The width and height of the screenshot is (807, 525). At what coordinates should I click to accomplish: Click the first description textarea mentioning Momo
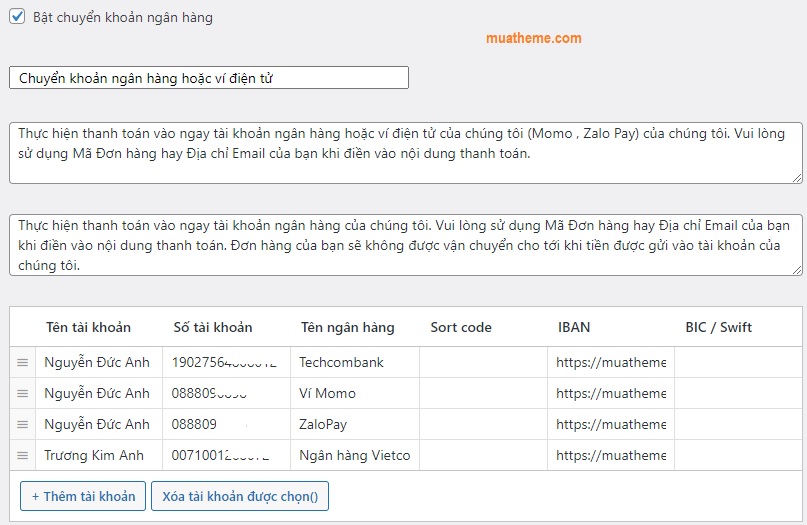405,153
